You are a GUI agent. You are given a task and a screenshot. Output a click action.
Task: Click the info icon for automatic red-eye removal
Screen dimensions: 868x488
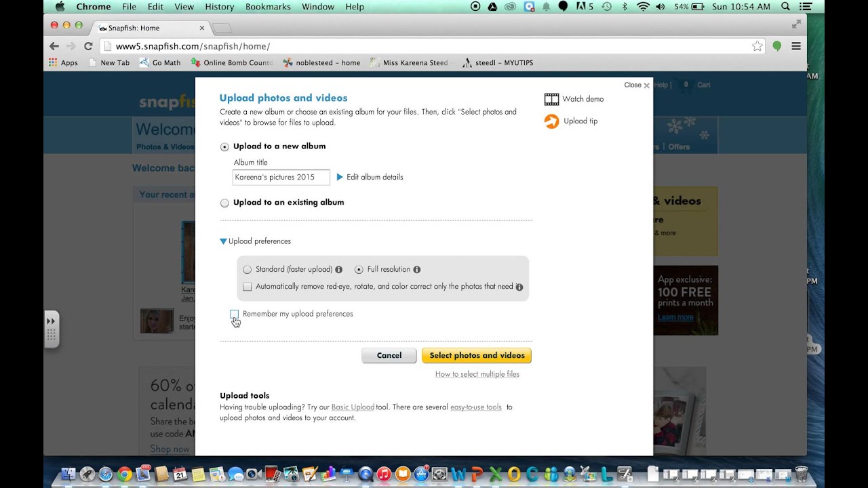(519, 287)
